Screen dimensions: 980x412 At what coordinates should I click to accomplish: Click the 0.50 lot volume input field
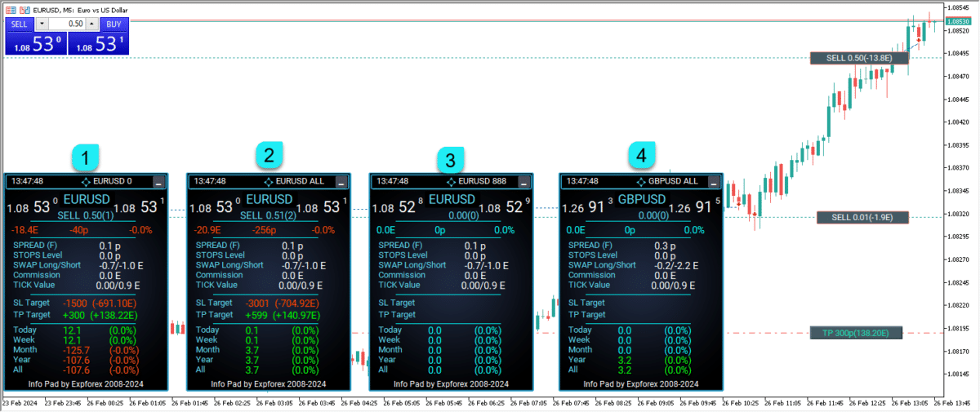pyautogui.click(x=67, y=24)
